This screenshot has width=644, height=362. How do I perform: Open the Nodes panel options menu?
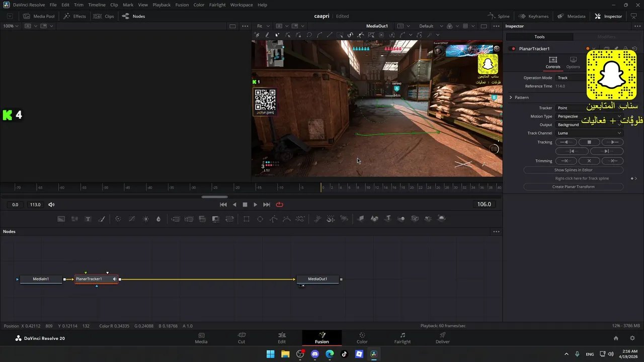pos(497,232)
